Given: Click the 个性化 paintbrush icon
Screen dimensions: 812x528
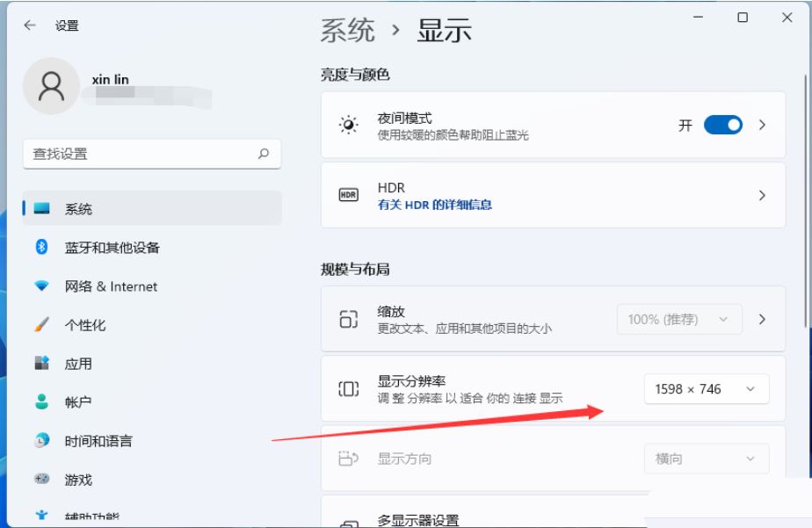Looking at the screenshot, I should [43, 325].
